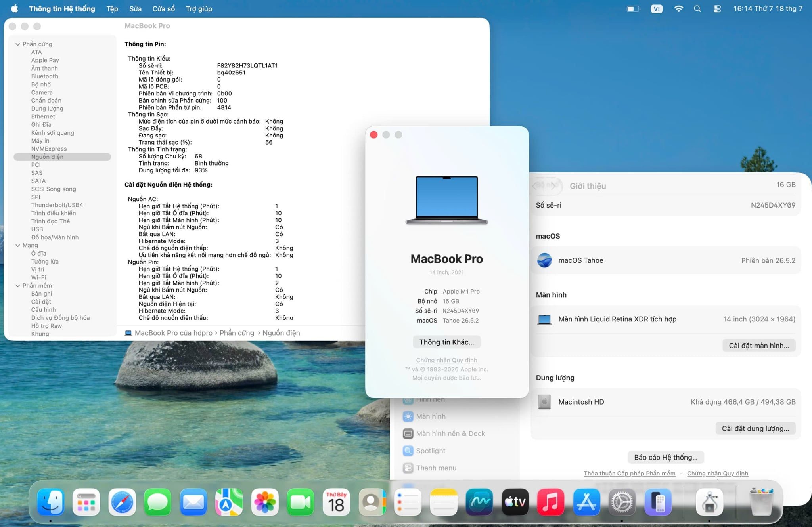Viewport: 812px width, 527px height.
Task: Select Bluetooth in the hardware list
Action: pyautogui.click(x=45, y=76)
